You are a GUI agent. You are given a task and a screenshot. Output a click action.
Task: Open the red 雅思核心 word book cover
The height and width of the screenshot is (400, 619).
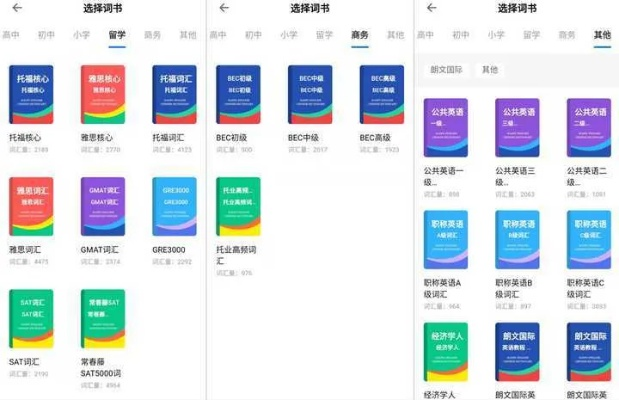[x=103, y=94]
